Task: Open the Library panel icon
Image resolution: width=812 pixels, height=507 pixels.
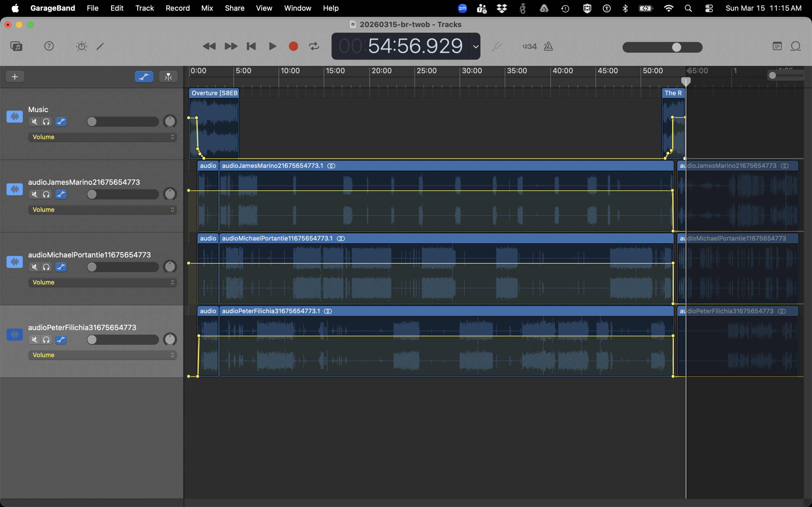Action: click(x=16, y=46)
